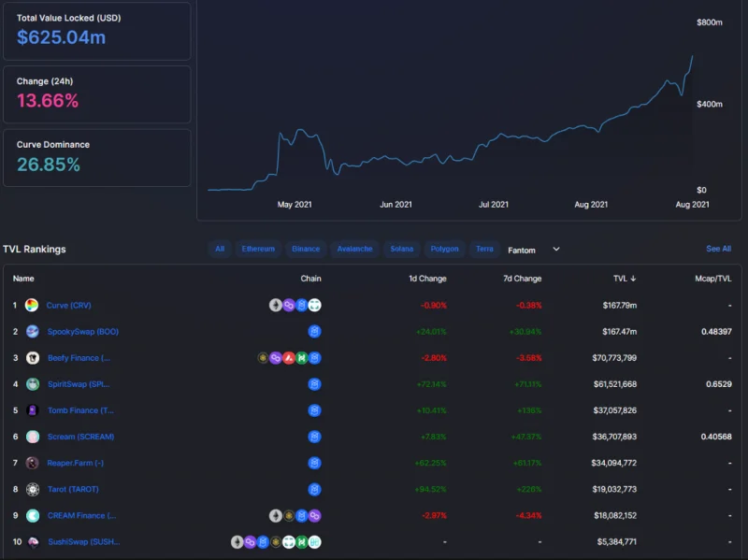Open the SpiritSwap protocol link
The height and width of the screenshot is (560, 748).
pos(79,384)
